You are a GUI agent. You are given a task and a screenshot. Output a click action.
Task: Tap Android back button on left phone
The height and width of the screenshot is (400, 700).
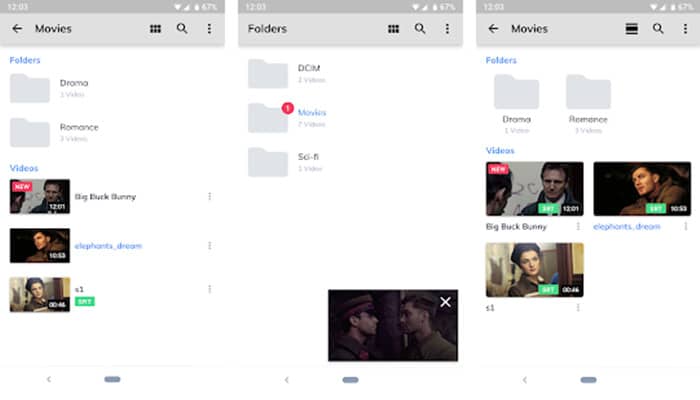click(49, 379)
